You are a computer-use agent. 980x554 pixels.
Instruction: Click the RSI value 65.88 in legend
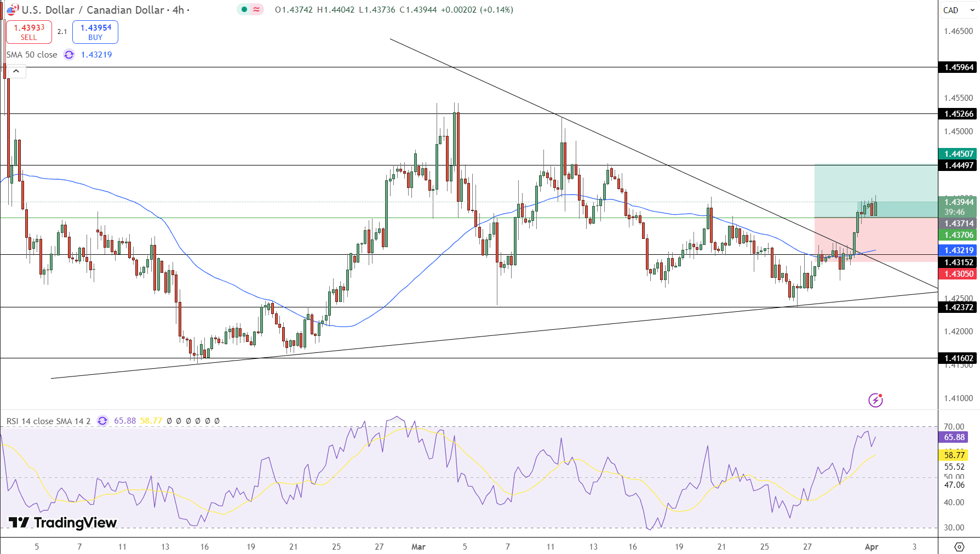click(x=125, y=421)
